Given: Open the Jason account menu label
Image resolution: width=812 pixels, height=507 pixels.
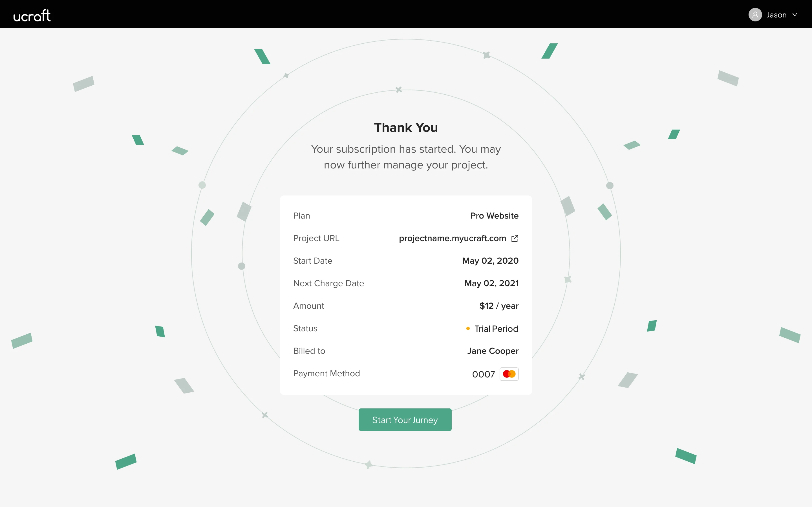Looking at the screenshot, I should 776,15.
